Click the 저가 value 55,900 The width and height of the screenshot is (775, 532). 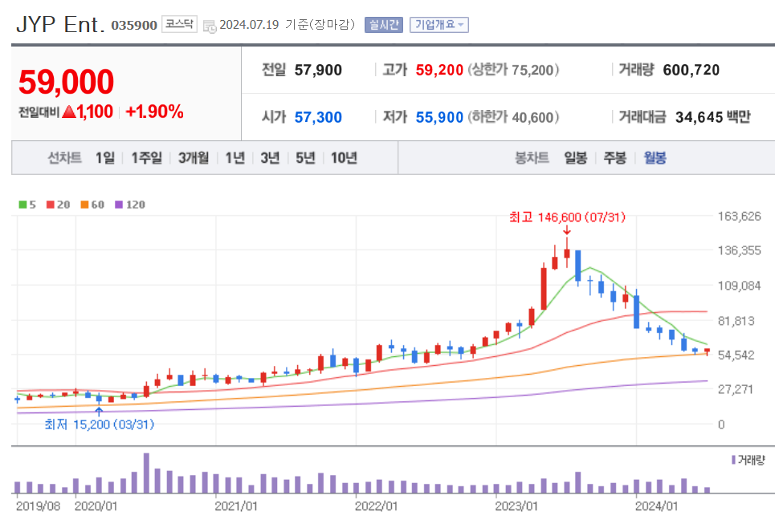pyautogui.click(x=439, y=118)
